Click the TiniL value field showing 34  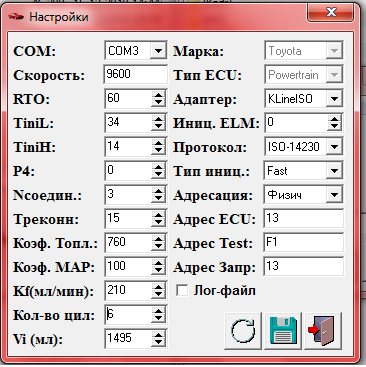click(128, 123)
